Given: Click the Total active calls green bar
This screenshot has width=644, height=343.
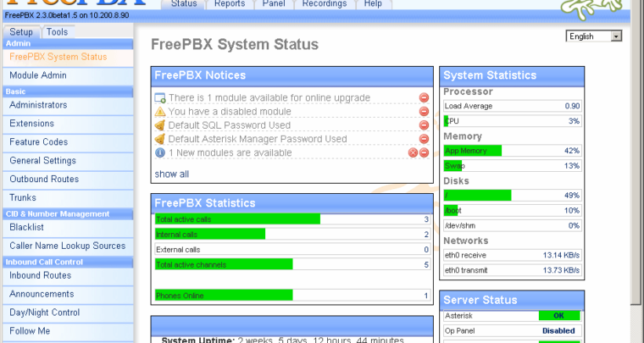Looking at the screenshot, I should point(237,219).
